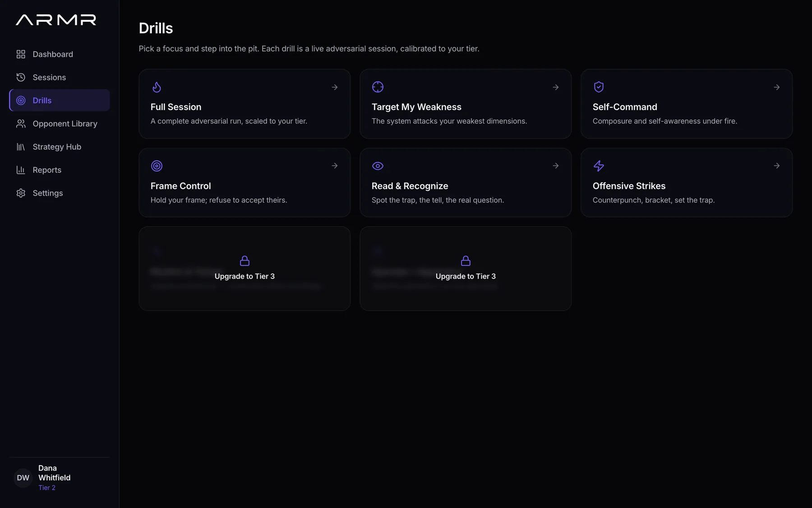This screenshot has height=508, width=812.
Task: Open Read & Recognize via its arrow
Action: [556, 166]
